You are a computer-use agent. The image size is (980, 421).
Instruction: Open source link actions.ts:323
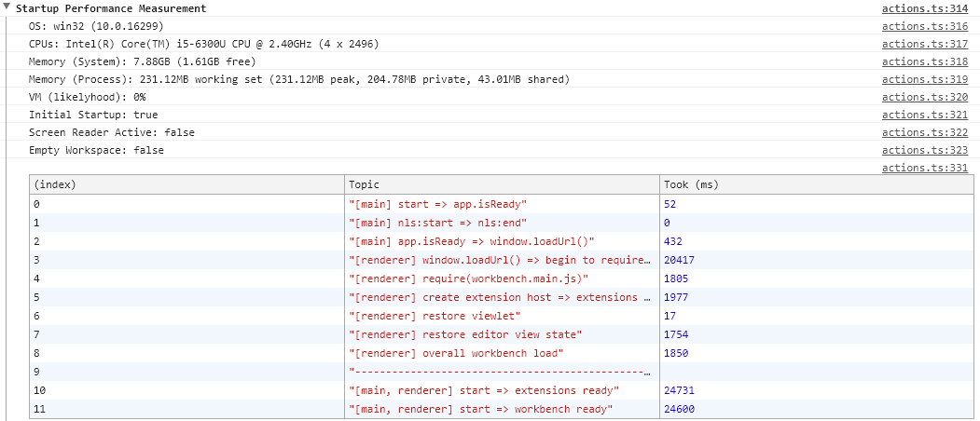click(924, 150)
